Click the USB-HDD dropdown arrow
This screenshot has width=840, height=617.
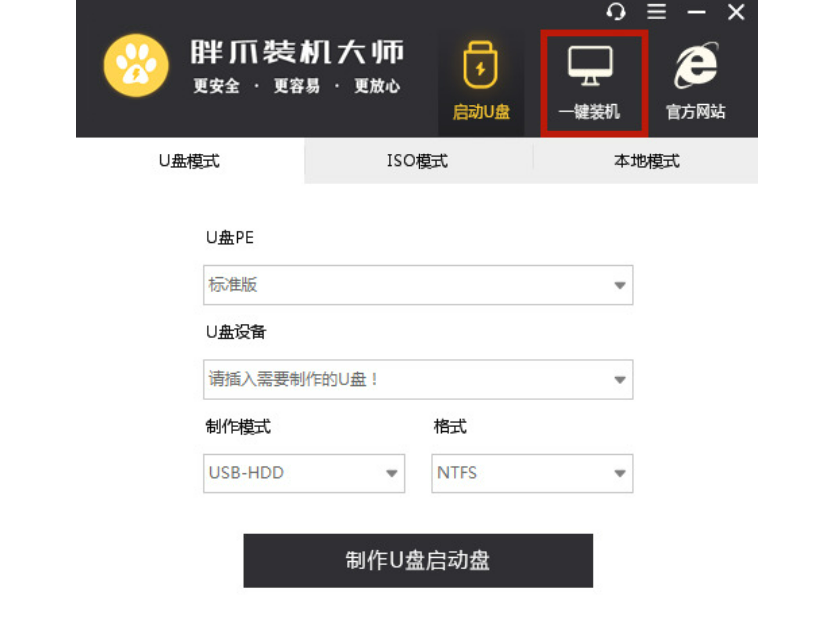point(392,473)
